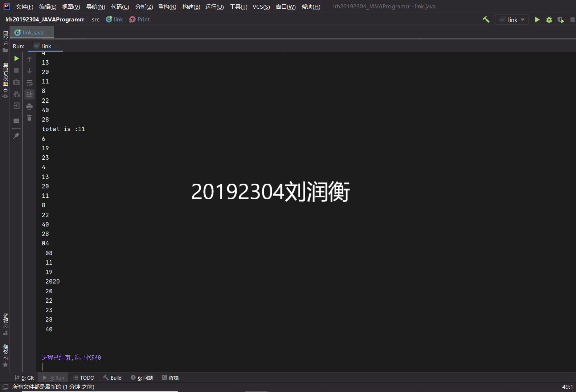Open the 文件(F) menu
576x392 pixels.
tap(24, 7)
